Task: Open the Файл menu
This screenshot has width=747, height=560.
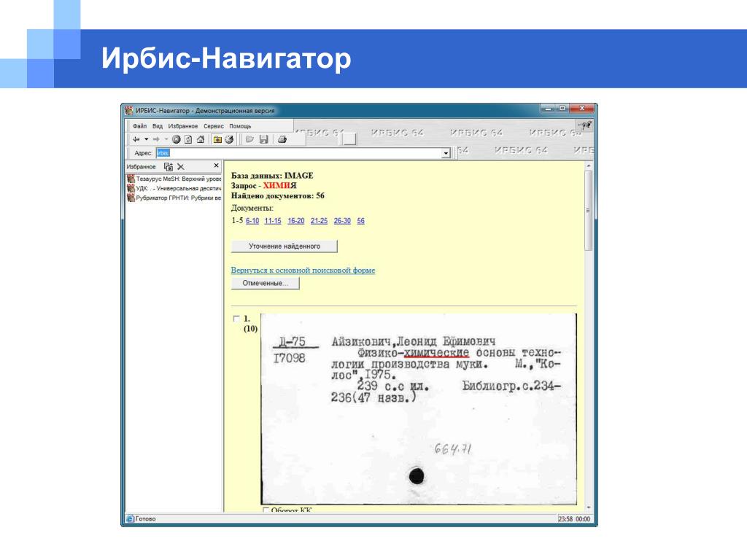Action: (x=139, y=126)
